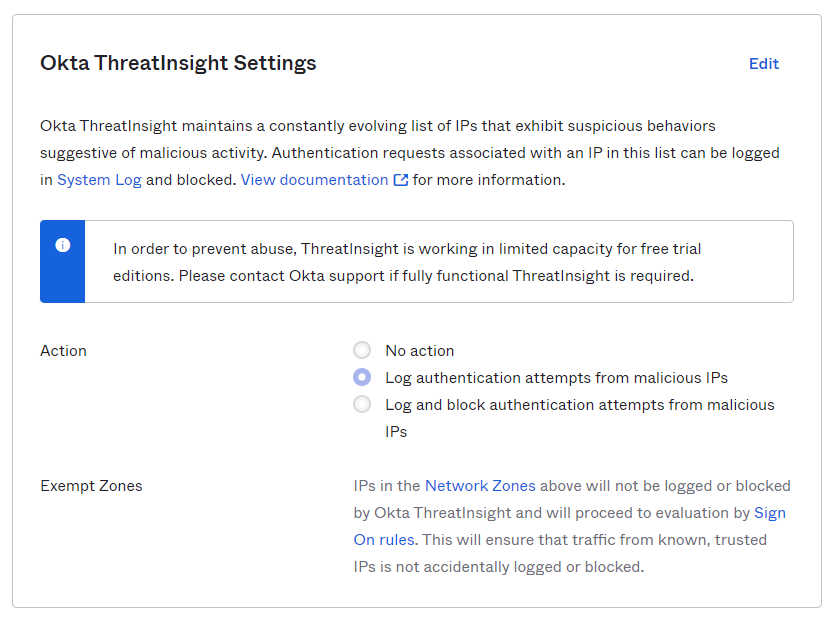This screenshot has height=624, width=832.
Task: Click the ThreatInsight description paragraph
Action: click(x=410, y=153)
